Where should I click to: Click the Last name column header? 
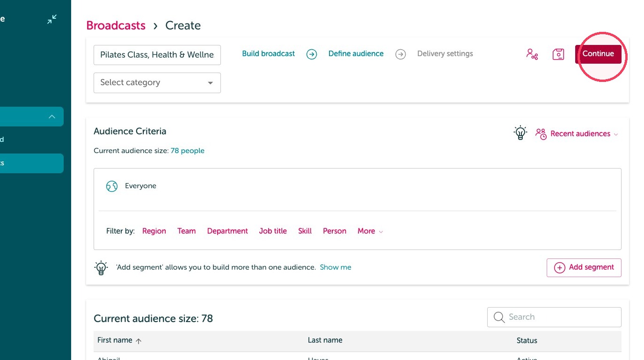click(x=325, y=340)
